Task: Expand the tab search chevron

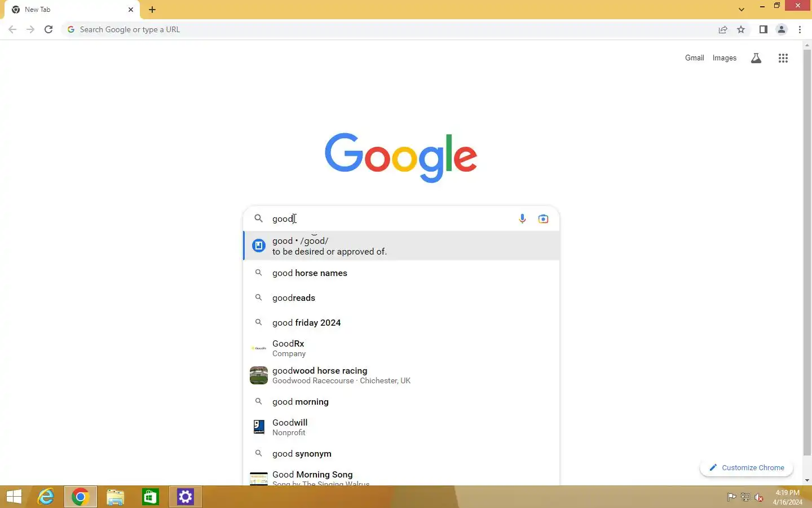Action: pyautogui.click(x=742, y=10)
